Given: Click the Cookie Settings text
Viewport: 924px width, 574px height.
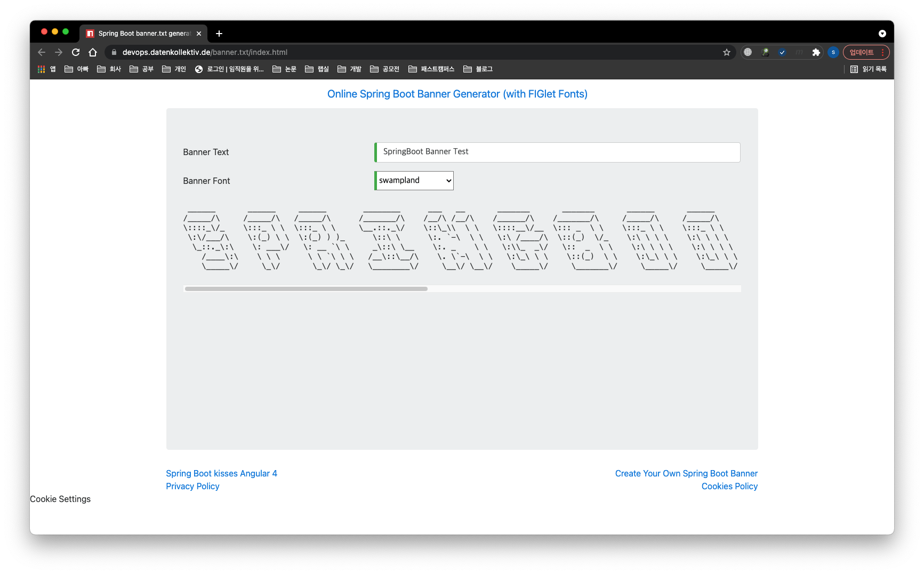Looking at the screenshot, I should pyautogui.click(x=60, y=499).
